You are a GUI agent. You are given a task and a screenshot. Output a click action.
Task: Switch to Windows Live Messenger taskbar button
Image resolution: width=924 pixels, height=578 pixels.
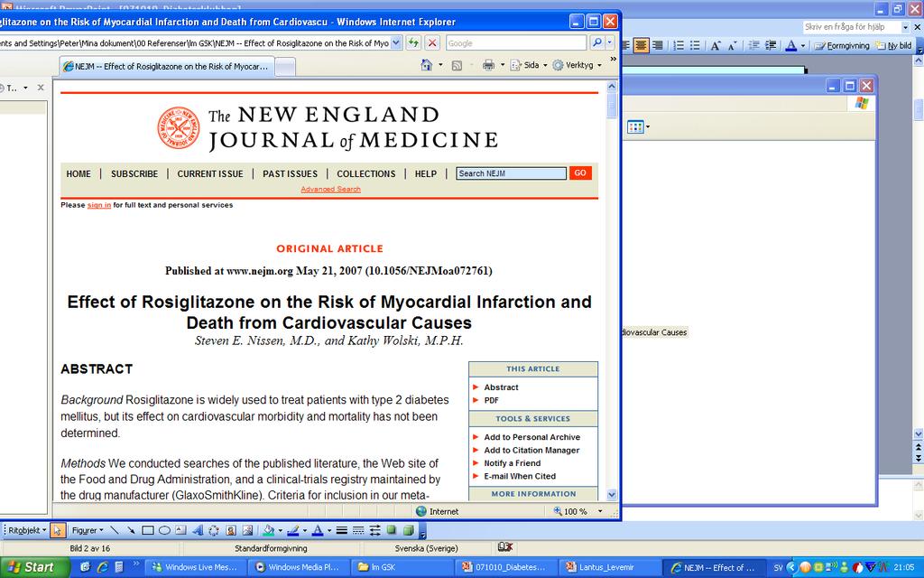(196, 567)
